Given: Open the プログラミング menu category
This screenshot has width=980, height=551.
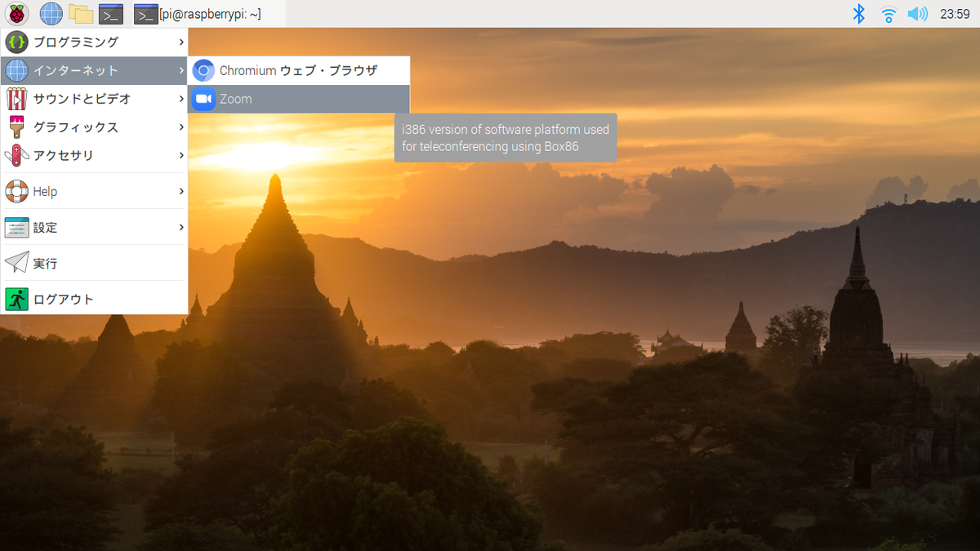Looking at the screenshot, I should coord(95,42).
